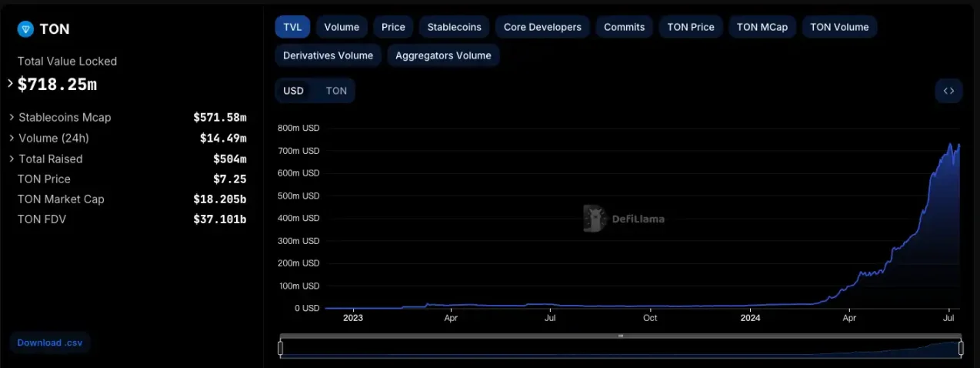
Task: Select the Stablecoins chart option
Action: tap(454, 27)
